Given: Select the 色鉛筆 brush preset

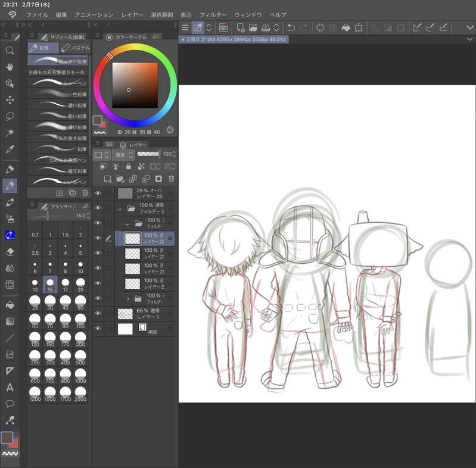Looking at the screenshot, I should tap(60, 94).
